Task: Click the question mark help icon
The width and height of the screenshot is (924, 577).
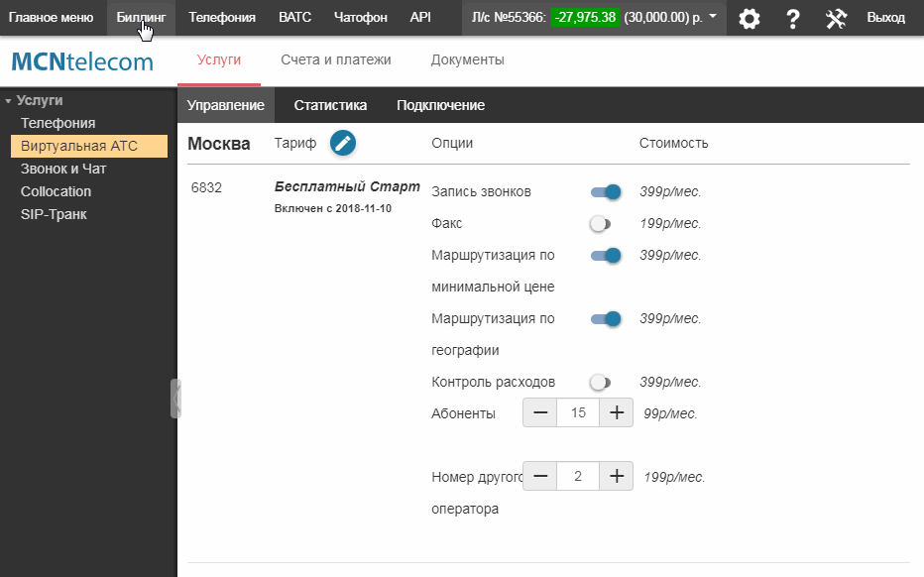Action: [793, 18]
